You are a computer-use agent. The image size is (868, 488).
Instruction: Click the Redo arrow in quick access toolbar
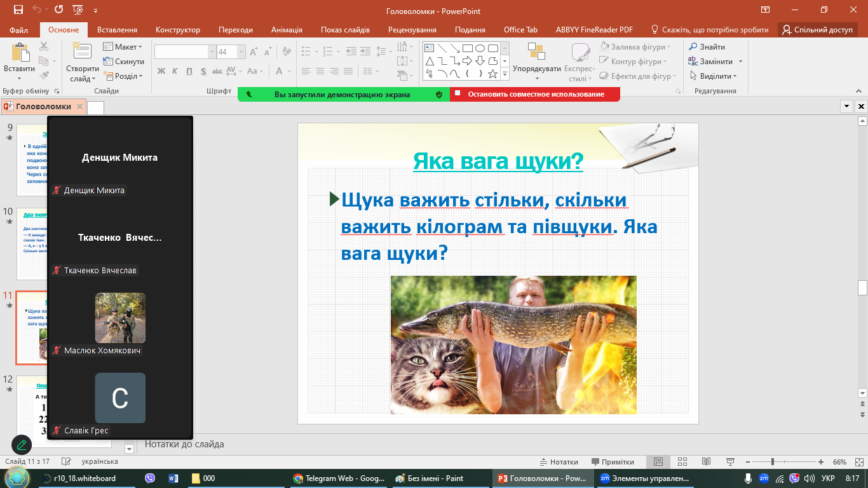point(59,10)
